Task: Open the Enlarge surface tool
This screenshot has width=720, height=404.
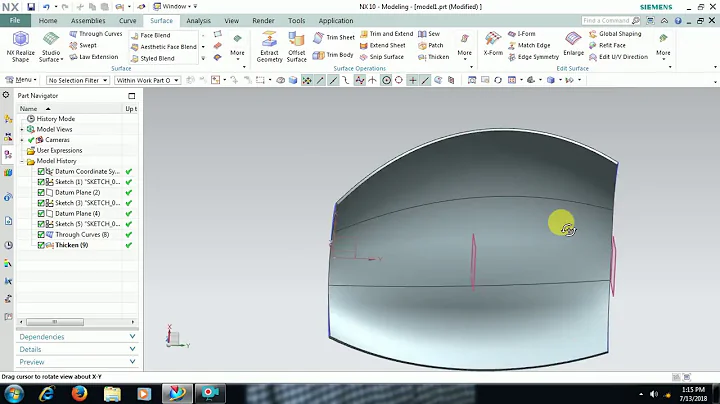Action: tap(574, 45)
